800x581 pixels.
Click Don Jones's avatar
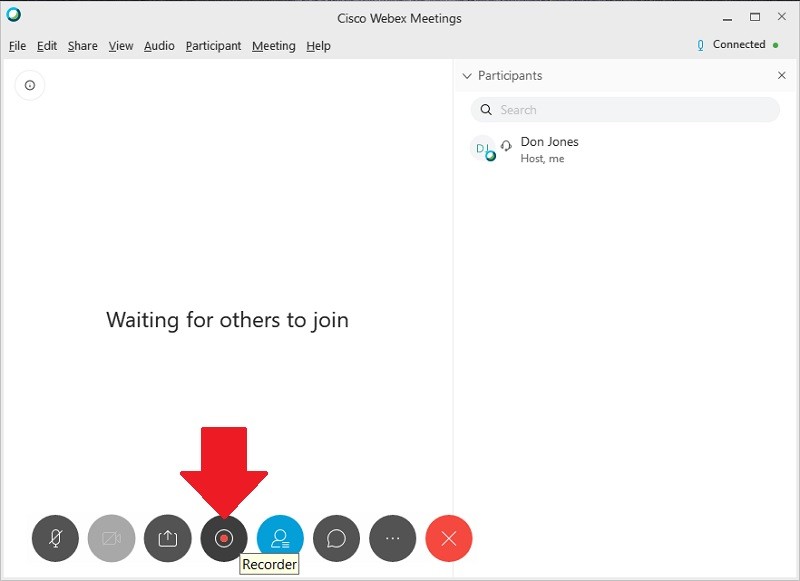(483, 148)
